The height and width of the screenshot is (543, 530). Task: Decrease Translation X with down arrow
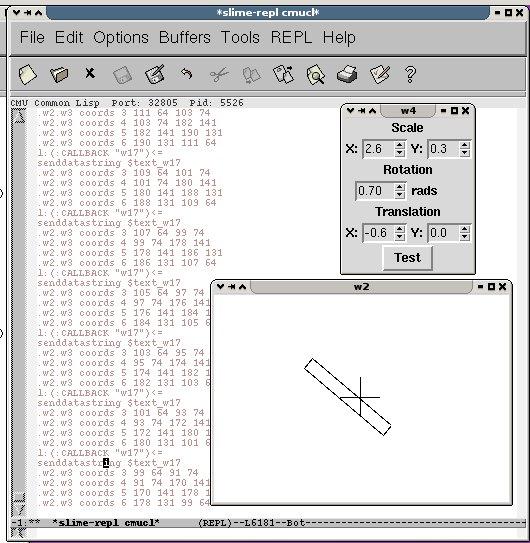point(400,237)
